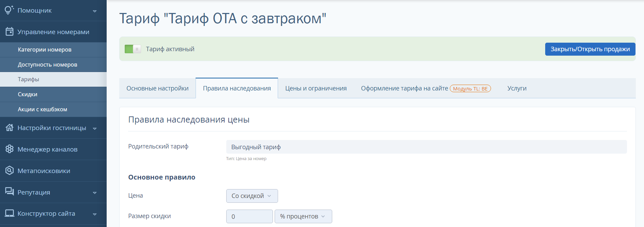The width and height of the screenshot is (644, 227).
Task: Expand Конструктор сайта submenu arrow
Action: [95, 214]
